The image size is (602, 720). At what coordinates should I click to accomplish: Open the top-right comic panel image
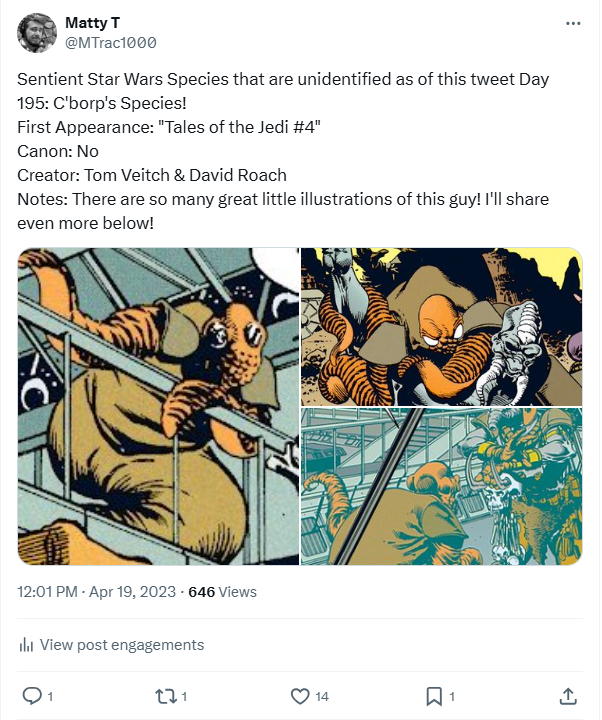coord(441,326)
